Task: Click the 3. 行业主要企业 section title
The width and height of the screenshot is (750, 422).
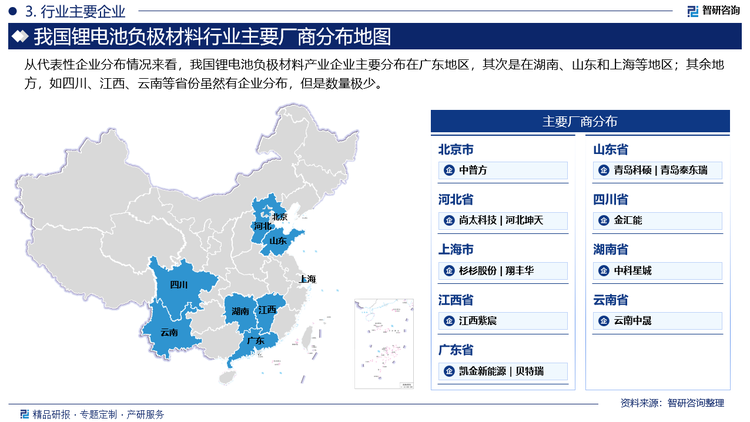Action: pos(75,11)
